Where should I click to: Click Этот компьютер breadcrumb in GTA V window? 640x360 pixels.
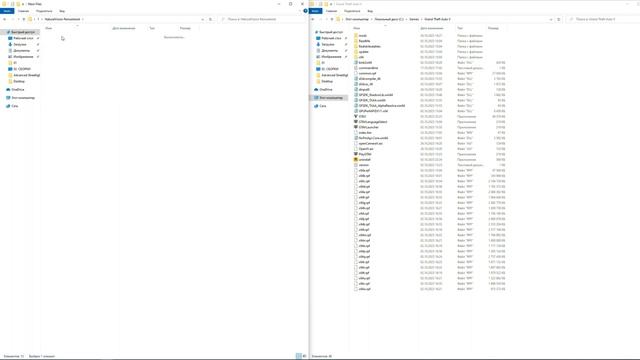tap(357, 19)
